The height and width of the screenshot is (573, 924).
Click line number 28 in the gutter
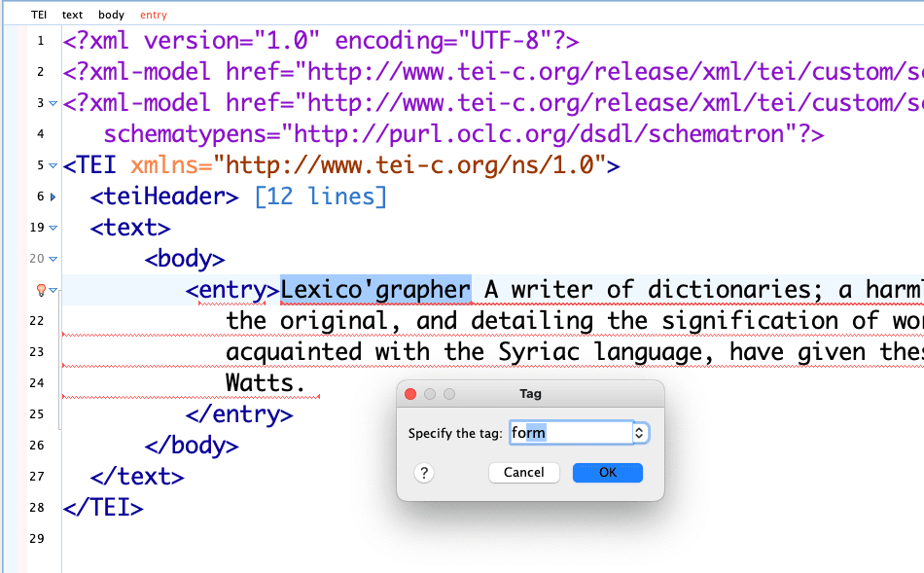[x=36, y=508]
